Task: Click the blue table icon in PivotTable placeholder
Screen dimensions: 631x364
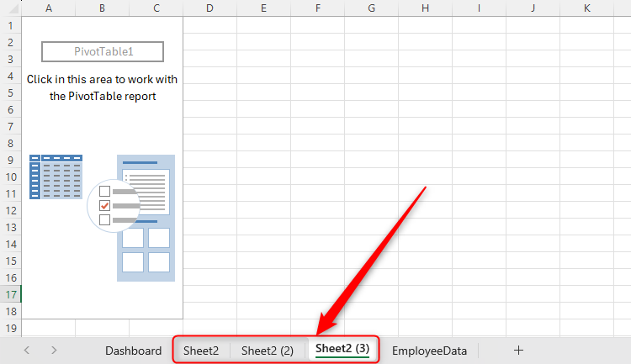Action: 56,177
